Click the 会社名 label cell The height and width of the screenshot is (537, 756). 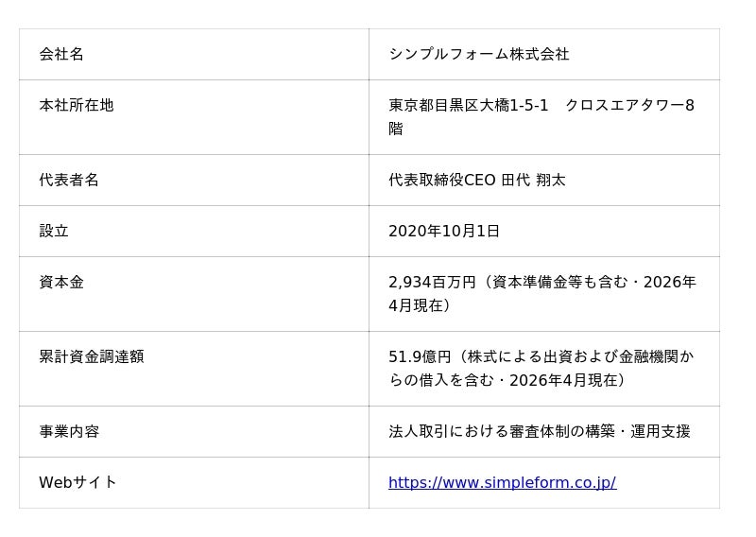[x=61, y=55]
